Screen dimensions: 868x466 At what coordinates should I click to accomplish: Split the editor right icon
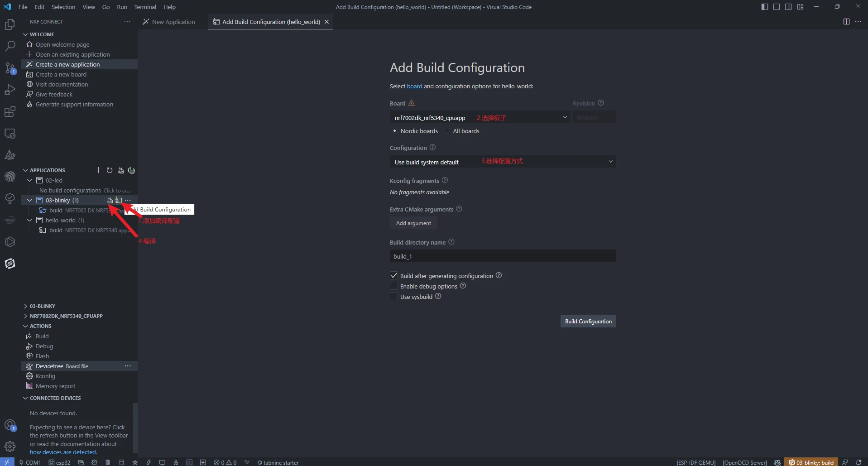click(x=846, y=22)
